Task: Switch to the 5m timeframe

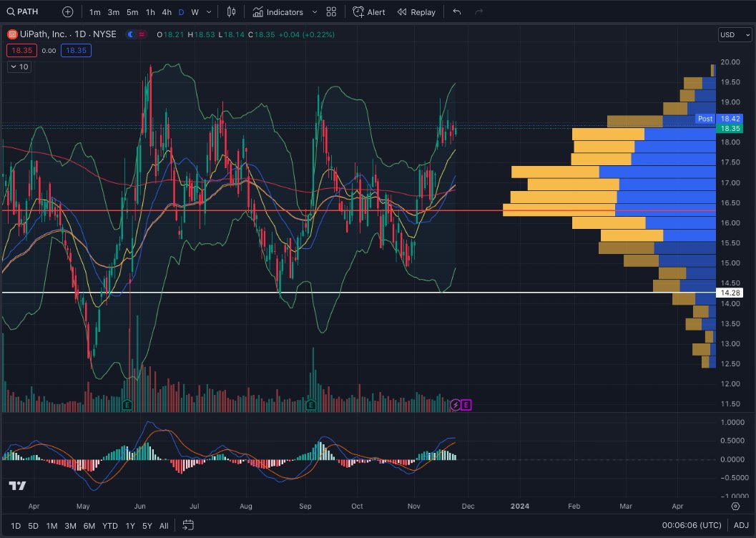Action: tap(132, 12)
